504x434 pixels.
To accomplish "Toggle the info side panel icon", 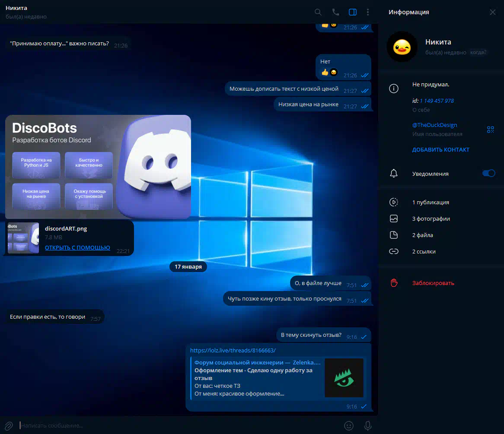I will pyautogui.click(x=353, y=12).
